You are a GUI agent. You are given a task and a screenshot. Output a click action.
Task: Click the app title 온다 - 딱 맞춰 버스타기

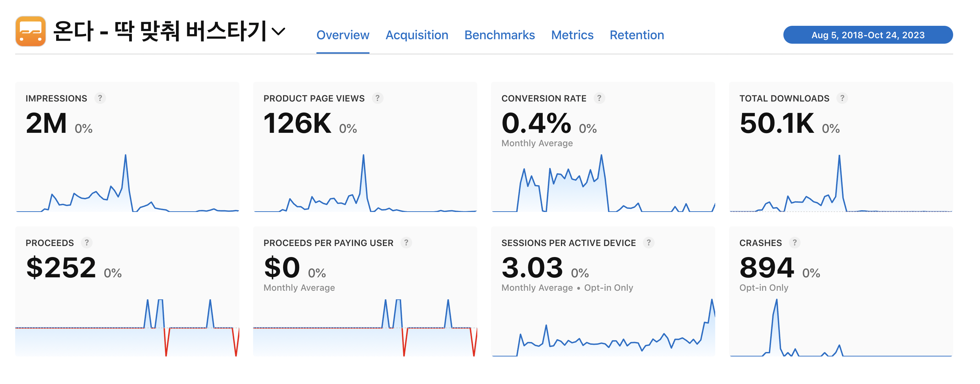click(160, 31)
